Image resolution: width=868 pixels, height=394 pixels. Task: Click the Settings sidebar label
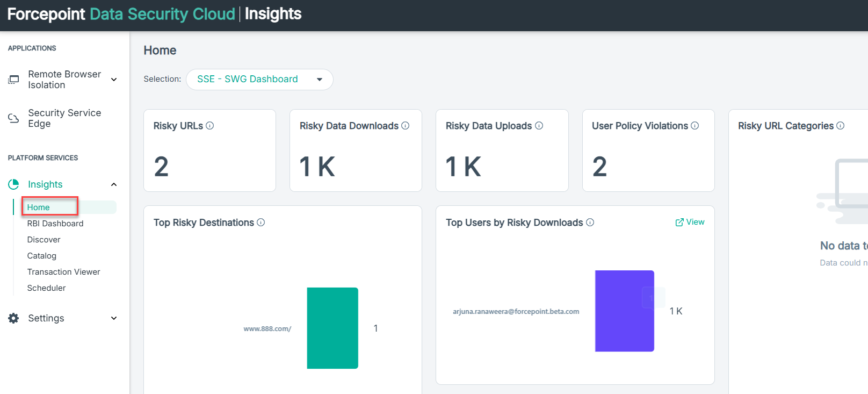46,318
